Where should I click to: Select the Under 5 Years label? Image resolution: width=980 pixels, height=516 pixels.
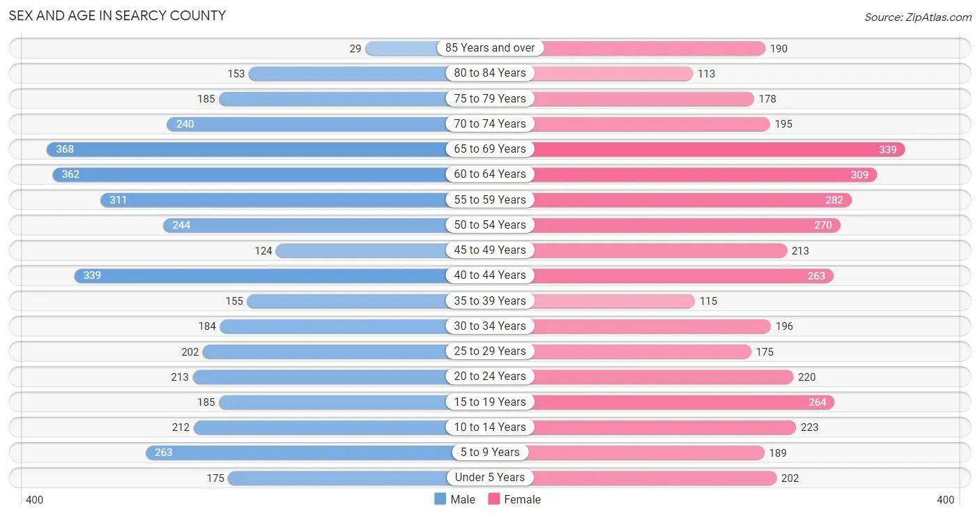[x=490, y=478]
